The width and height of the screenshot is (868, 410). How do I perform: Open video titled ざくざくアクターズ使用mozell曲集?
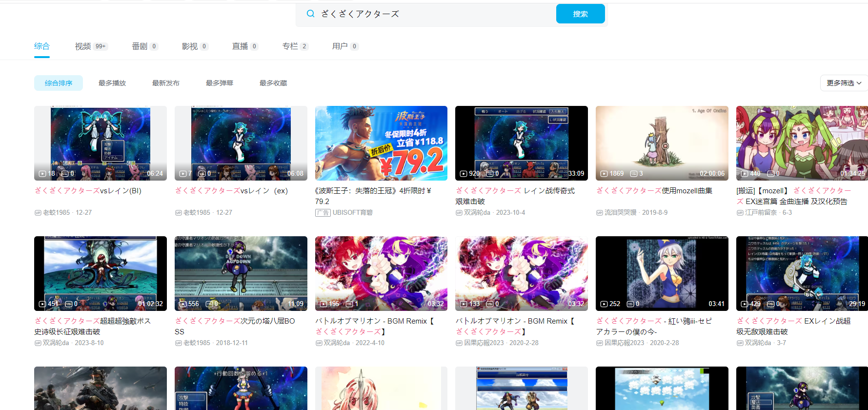pos(654,191)
